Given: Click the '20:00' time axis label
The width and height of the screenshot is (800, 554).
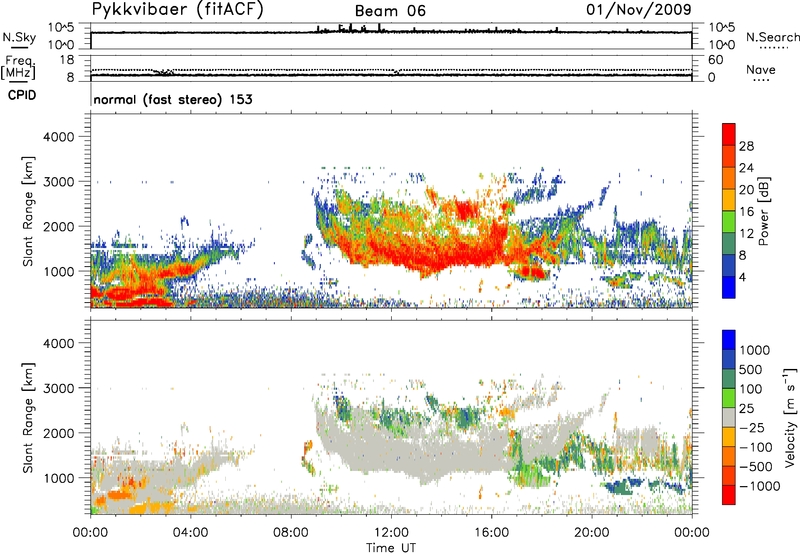Looking at the screenshot, I should 591,533.
